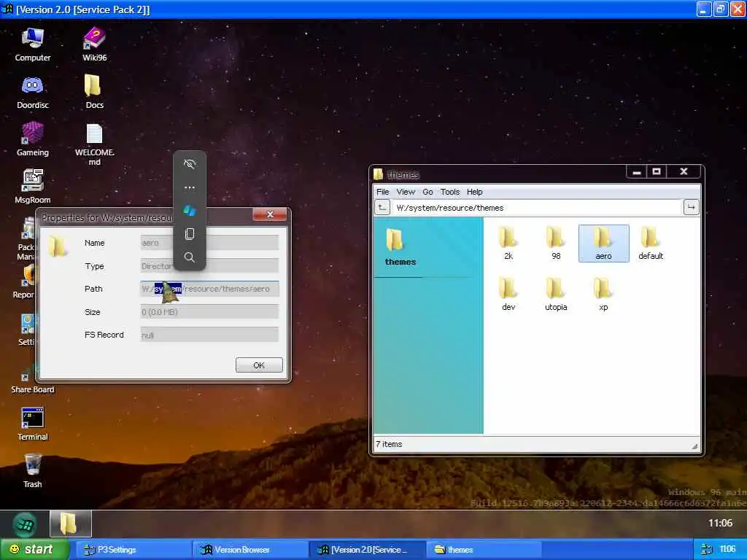Viewport: 747px width, 560px height.
Task: Open the three-dots more options in floating toolbar
Action: (190, 187)
